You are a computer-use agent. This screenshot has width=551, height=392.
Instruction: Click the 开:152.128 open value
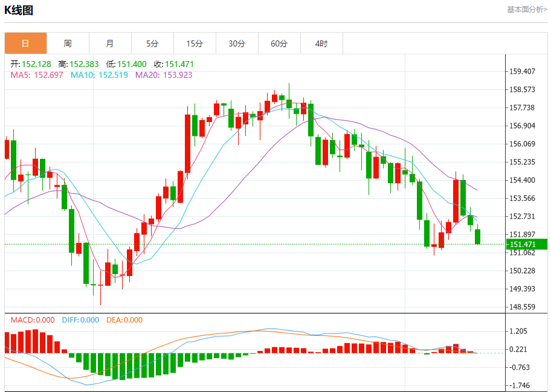pyautogui.click(x=31, y=64)
